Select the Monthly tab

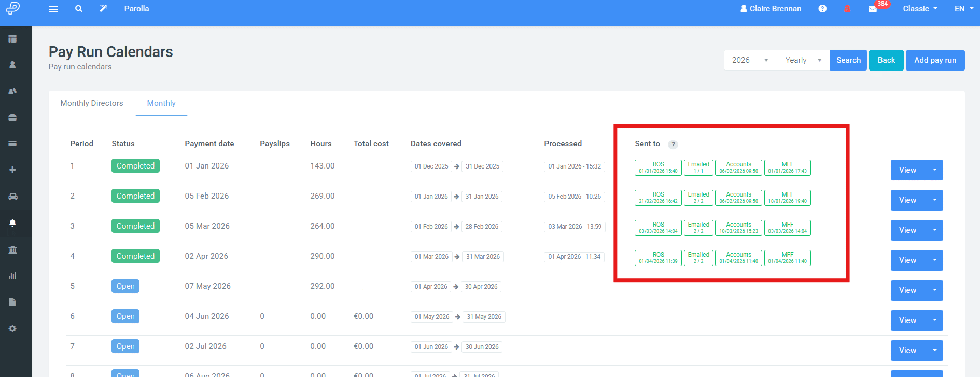click(161, 103)
